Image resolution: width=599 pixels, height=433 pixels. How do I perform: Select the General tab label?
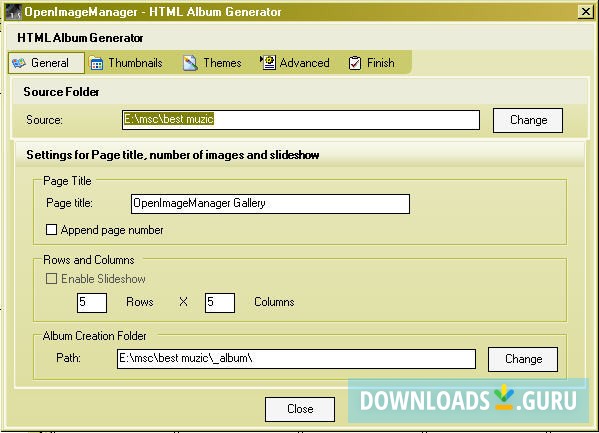click(50, 63)
